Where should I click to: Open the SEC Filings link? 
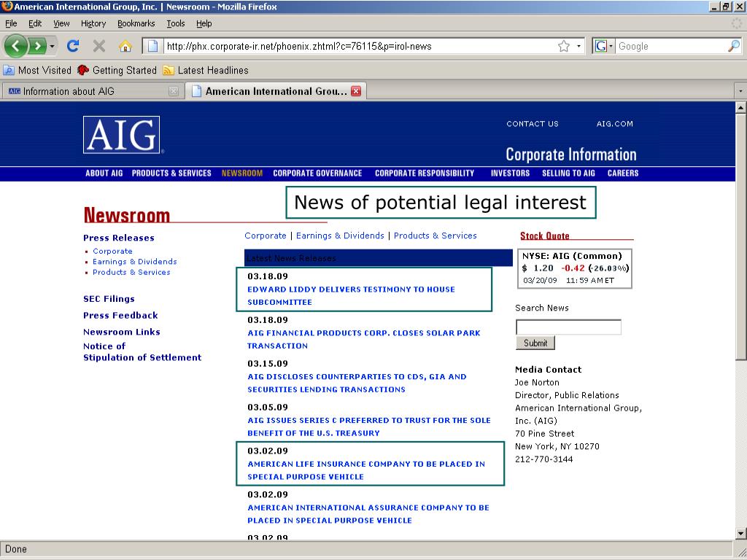coord(109,299)
